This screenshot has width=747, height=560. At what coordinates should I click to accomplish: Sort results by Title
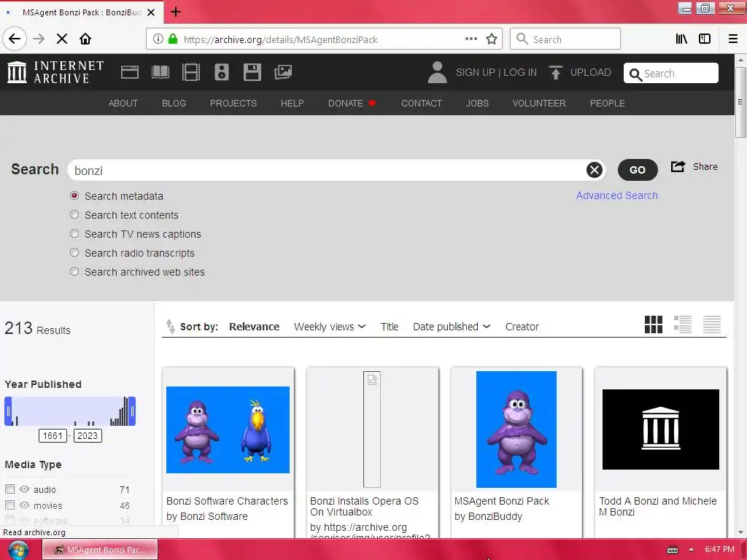[x=390, y=327]
